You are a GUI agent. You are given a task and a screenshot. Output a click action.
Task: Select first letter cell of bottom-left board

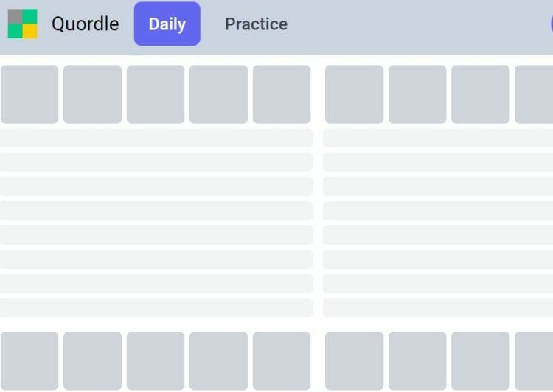pyautogui.click(x=29, y=360)
